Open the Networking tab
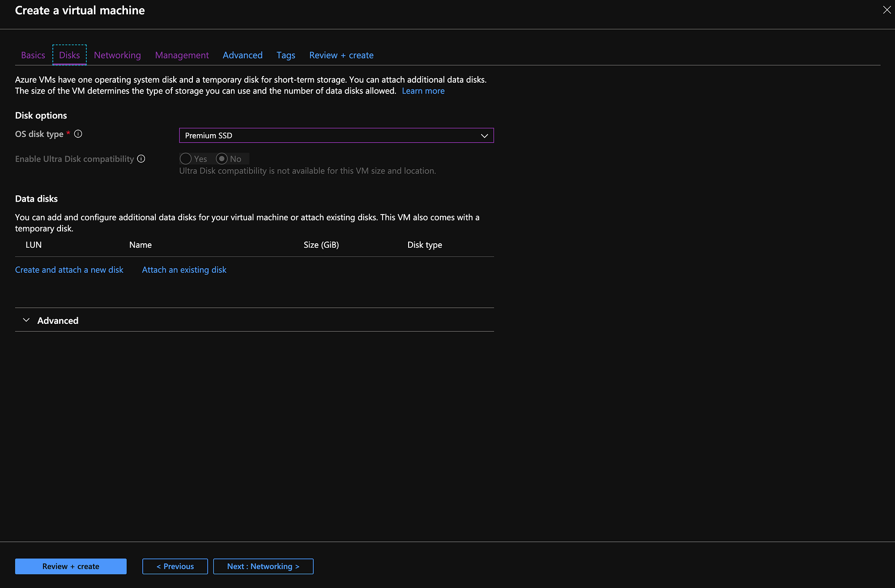The image size is (895, 588). point(117,55)
